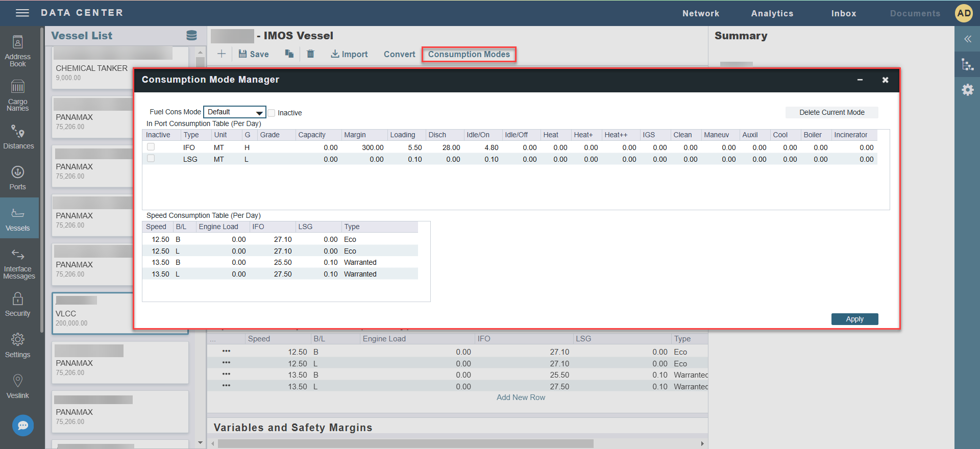Viewport: 980px width, 449px height.
Task: Check the Inactive box for LSG row
Action: tap(151, 159)
